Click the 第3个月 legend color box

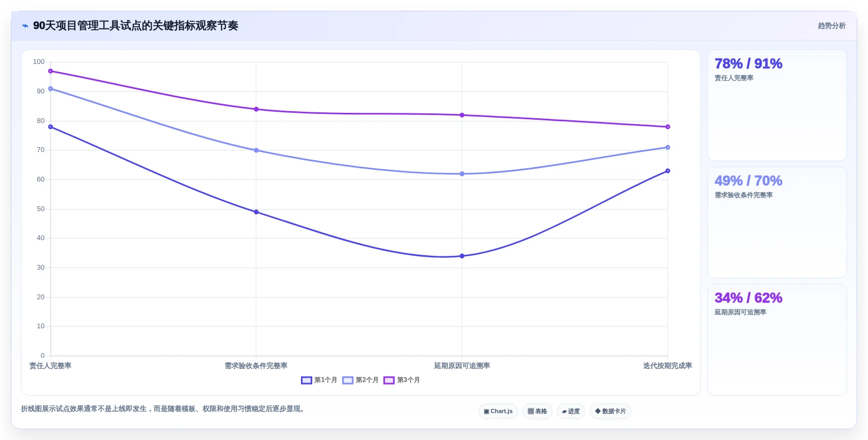[x=389, y=380]
